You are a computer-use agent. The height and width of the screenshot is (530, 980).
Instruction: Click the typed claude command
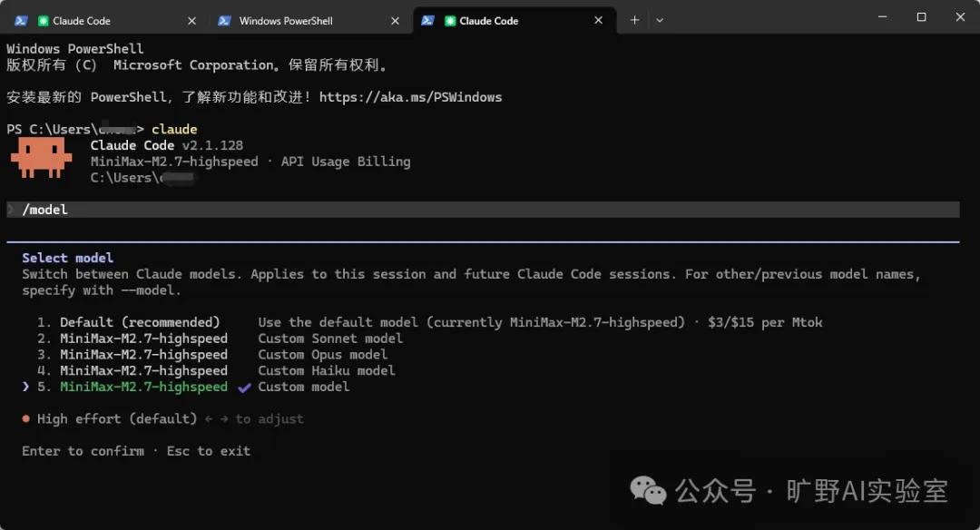coord(174,129)
